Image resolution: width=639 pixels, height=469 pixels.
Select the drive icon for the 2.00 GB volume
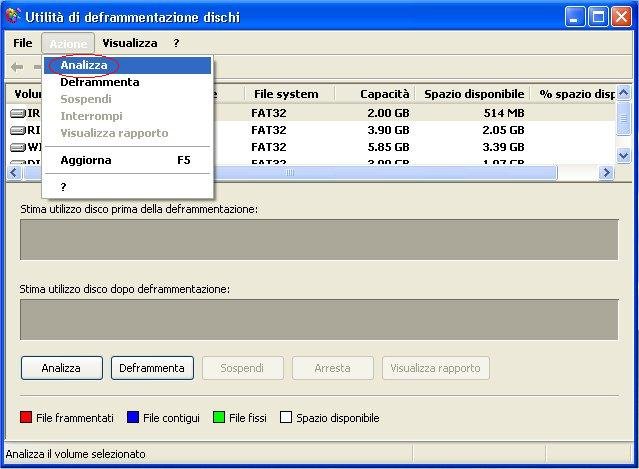click(x=18, y=113)
